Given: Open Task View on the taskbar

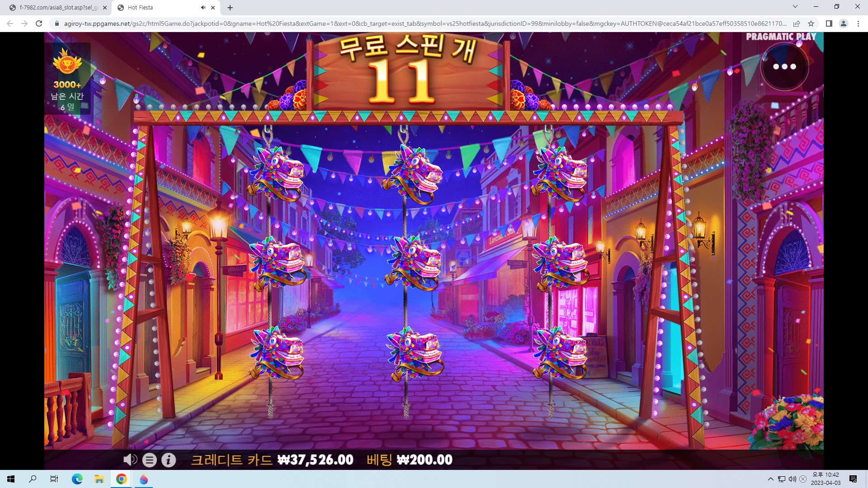Looking at the screenshot, I should pos(54,479).
